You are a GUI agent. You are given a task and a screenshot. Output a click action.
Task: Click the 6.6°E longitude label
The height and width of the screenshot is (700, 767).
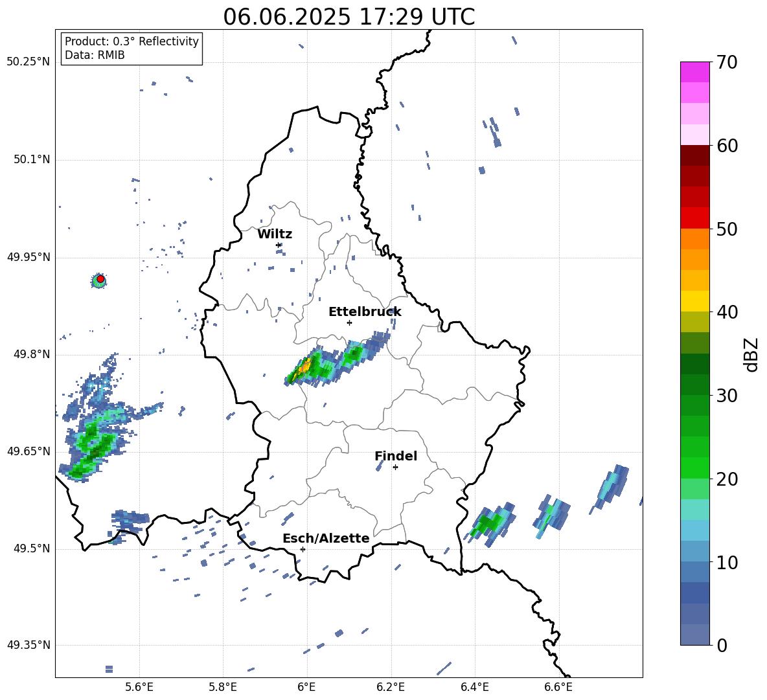pos(558,687)
